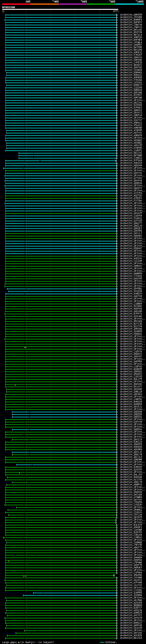
Task: Select hit label UniRef100_B7PP70
Action: 131,314
